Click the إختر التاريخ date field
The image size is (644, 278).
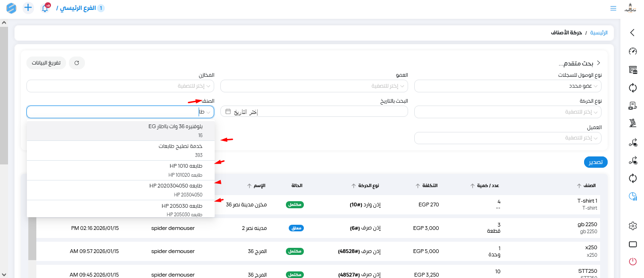click(314, 112)
